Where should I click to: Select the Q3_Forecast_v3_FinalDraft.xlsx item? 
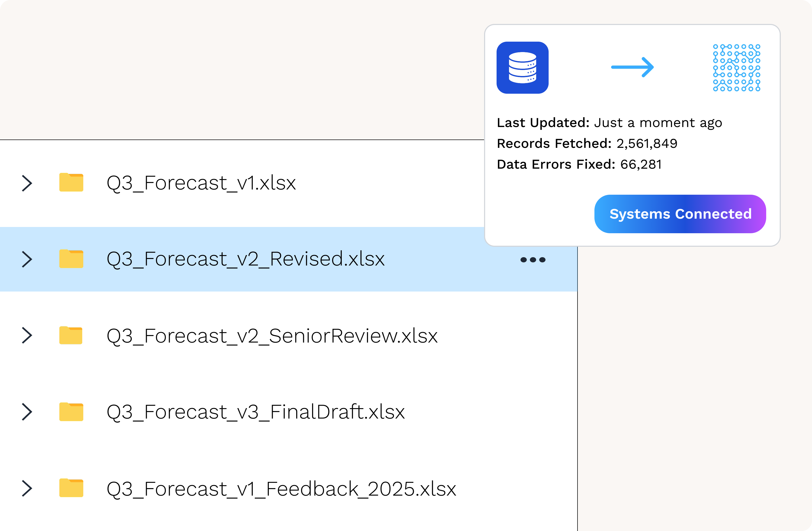click(256, 412)
